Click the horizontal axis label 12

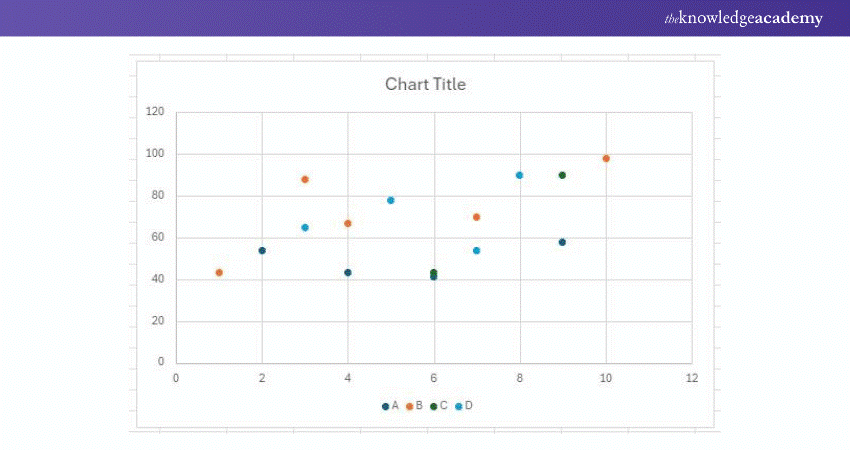coord(692,378)
